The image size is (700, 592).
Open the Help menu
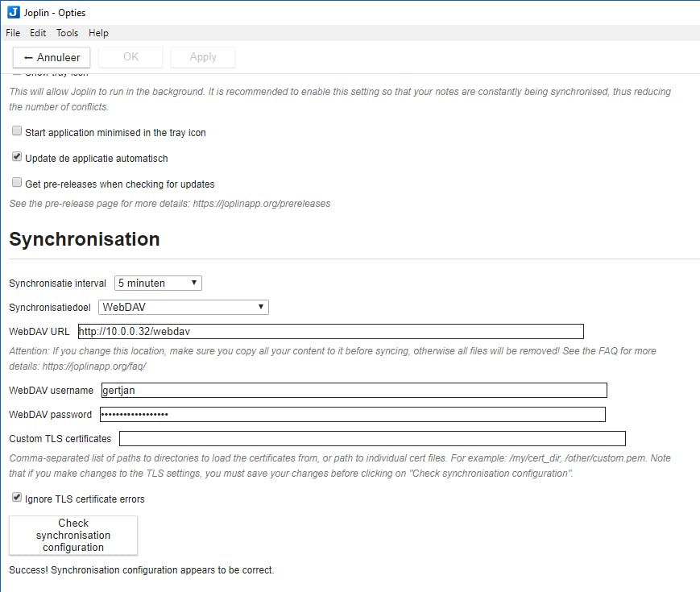[x=98, y=33]
